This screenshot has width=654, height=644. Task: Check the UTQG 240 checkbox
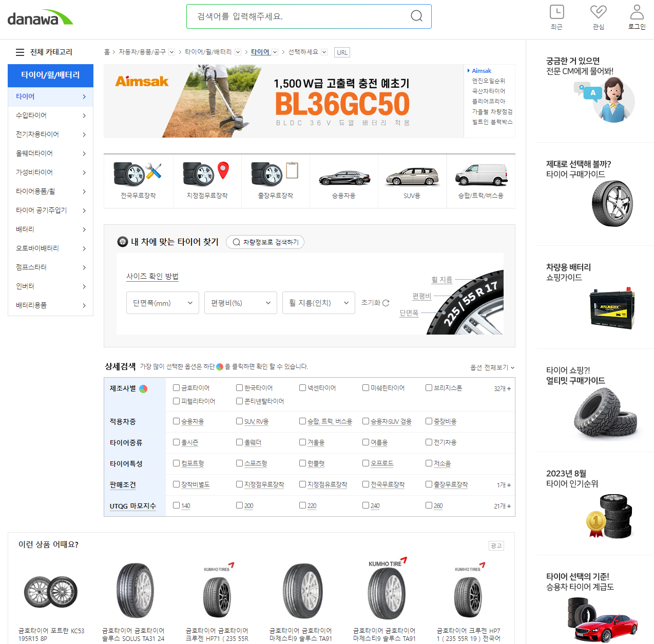[x=366, y=505]
